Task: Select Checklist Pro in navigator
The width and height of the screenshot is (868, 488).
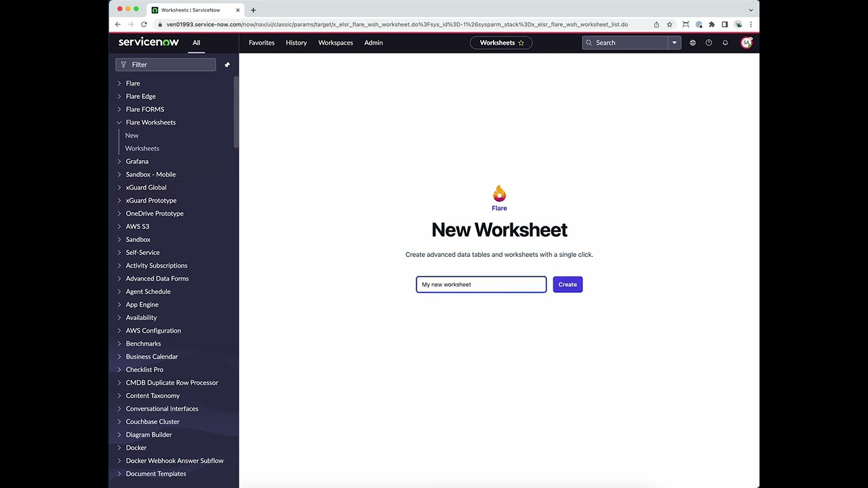Action: click(x=144, y=369)
